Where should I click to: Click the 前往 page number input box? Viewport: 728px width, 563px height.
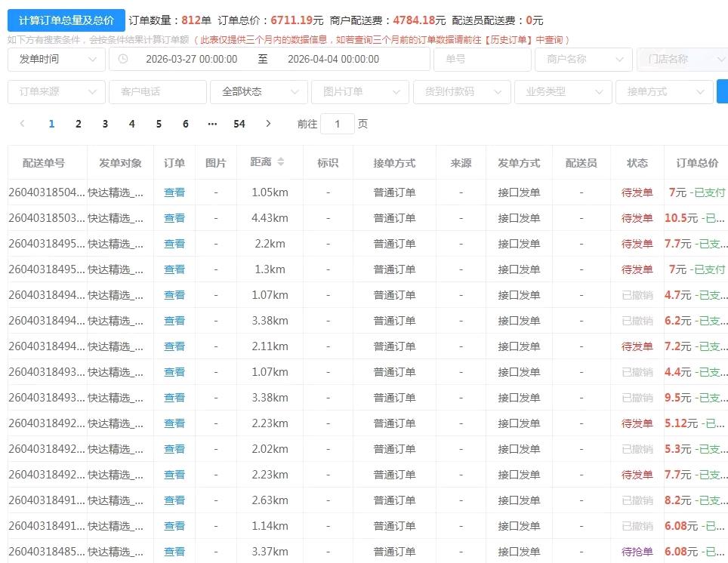click(338, 124)
